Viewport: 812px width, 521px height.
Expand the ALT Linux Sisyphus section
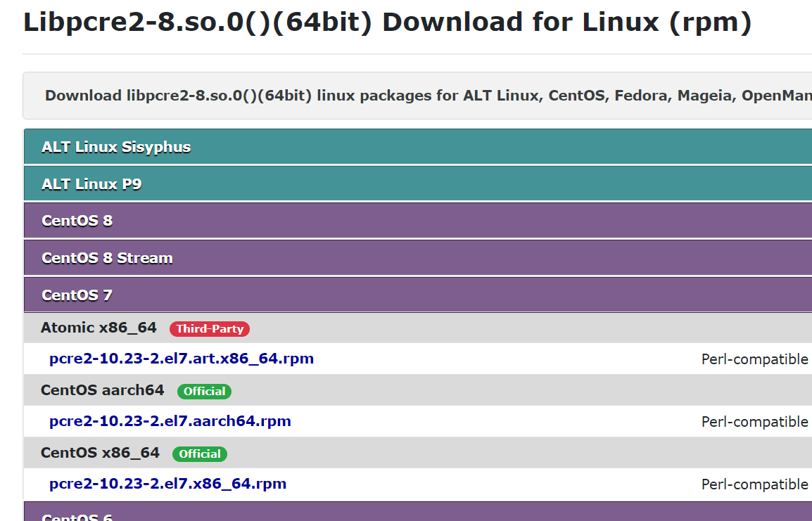coord(417,147)
